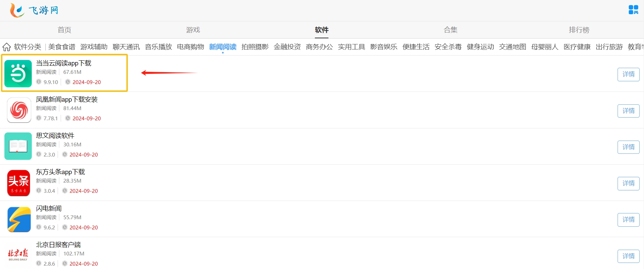Select the 美食食谱 category
Image resolution: width=644 pixels, height=269 pixels.
(62, 47)
